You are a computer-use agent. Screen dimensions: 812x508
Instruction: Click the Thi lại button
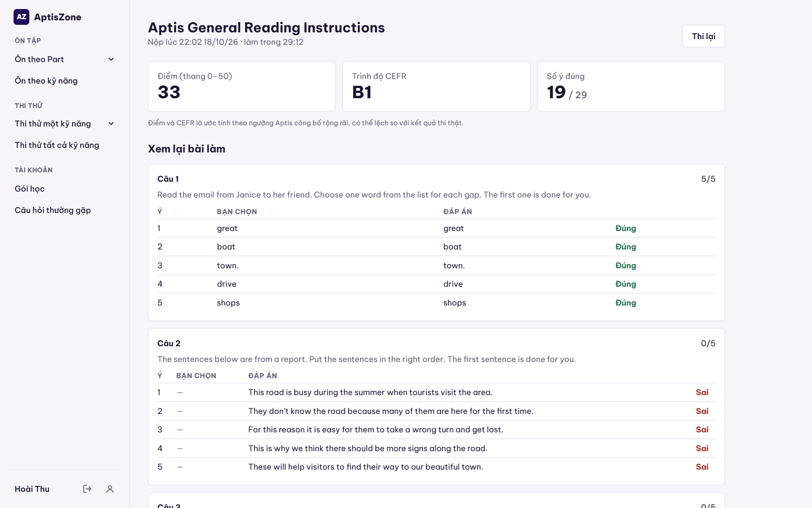703,36
